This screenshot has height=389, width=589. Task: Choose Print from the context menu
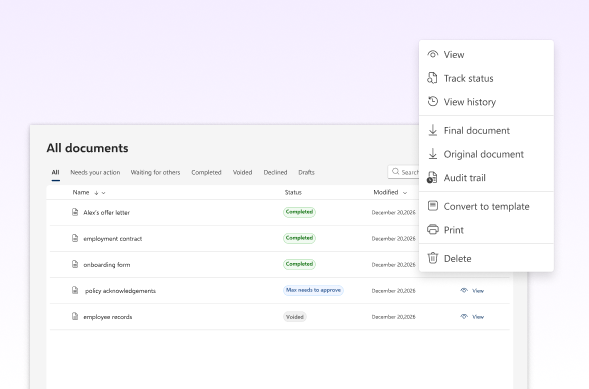tap(486, 230)
